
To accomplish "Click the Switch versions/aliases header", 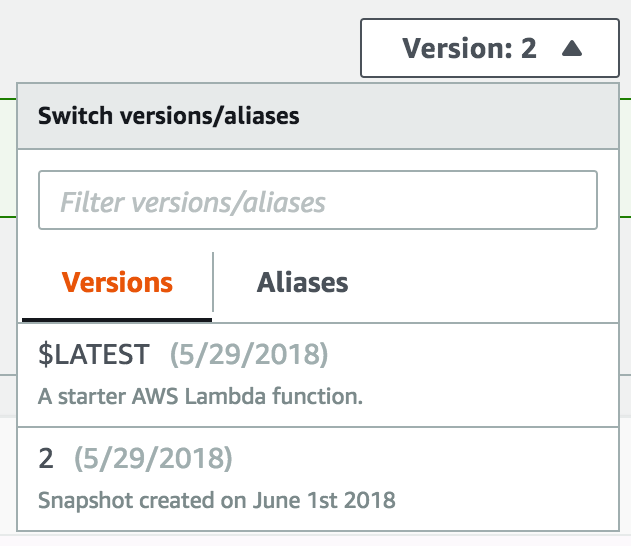I will [169, 115].
